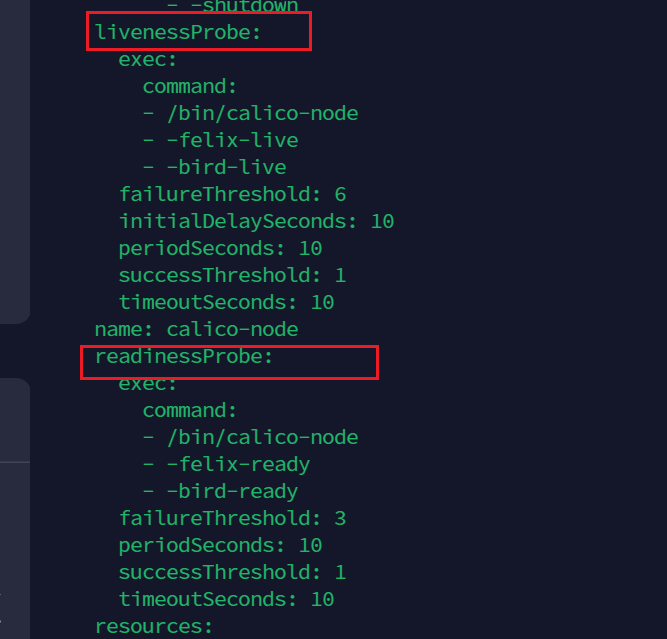Click the failureThreshold: 3 line
This screenshot has width=667, height=639.
click(232, 518)
